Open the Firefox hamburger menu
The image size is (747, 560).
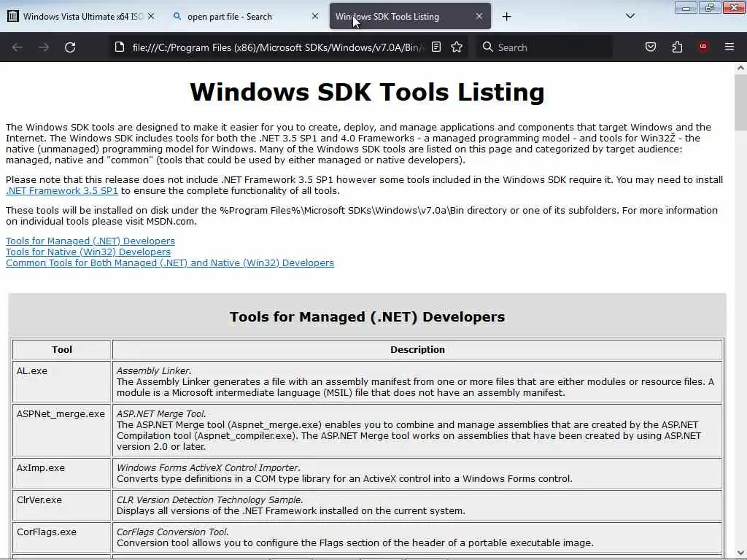(729, 47)
